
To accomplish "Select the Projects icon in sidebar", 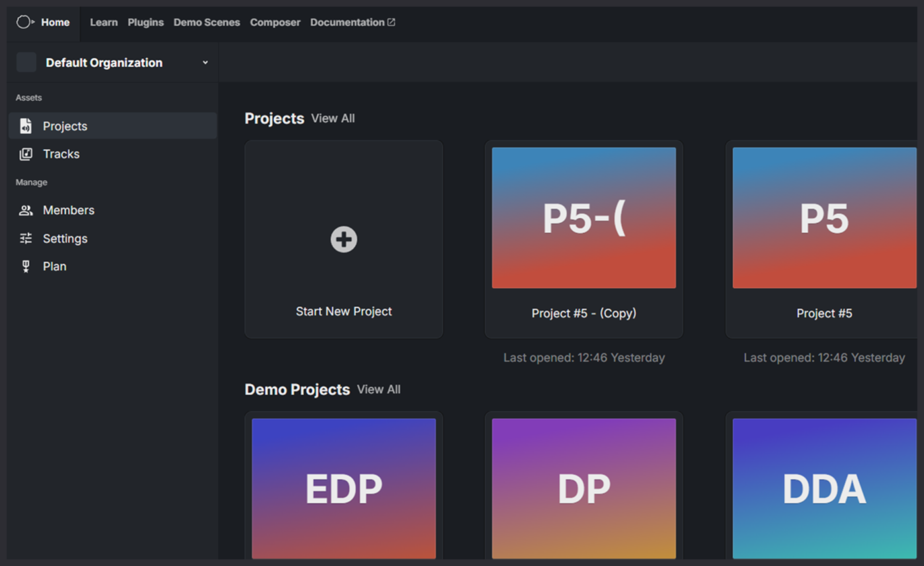I will [26, 126].
